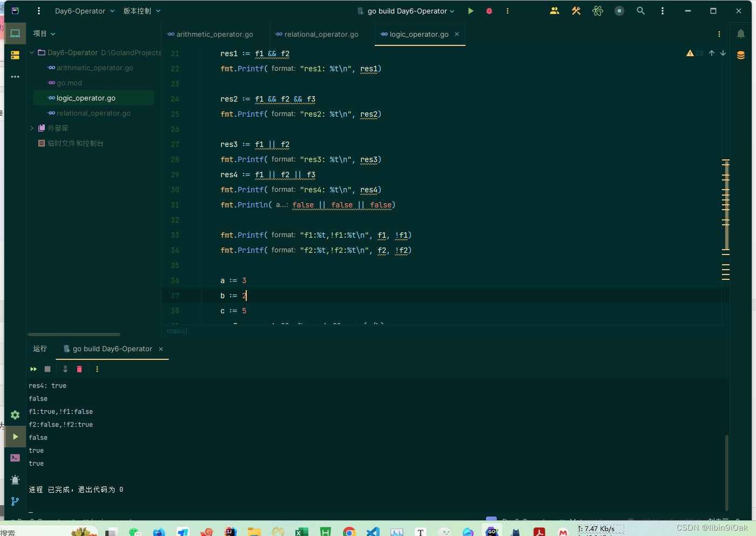Show more tool windows ellipsis
Image resolution: width=756 pixels, height=536 pixels.
tap(15, 77)
